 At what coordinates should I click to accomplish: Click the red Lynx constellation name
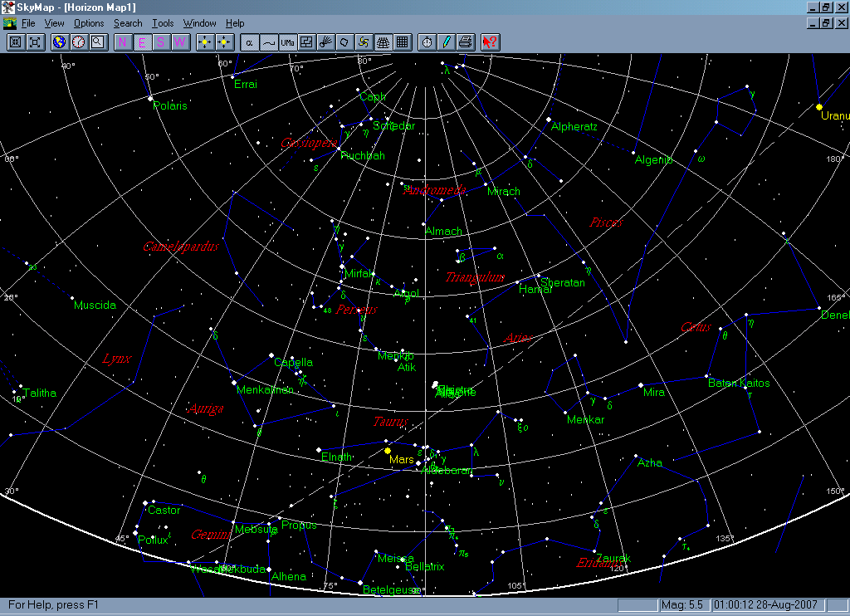click(117, 359)
